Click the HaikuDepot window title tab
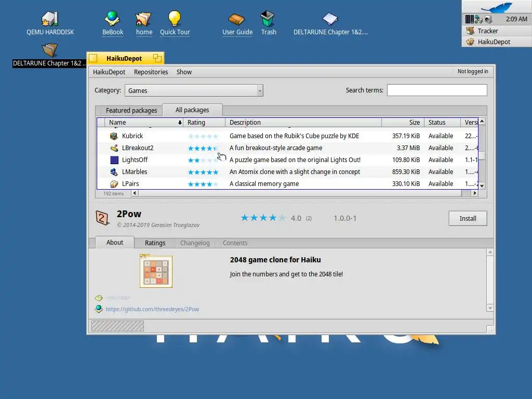 [125, 58]
